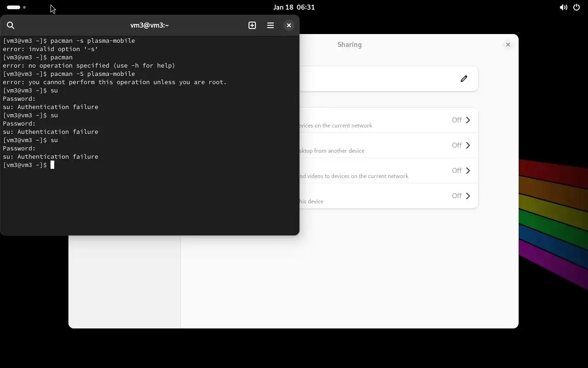588x368 pixels.
Task: Open the row ending 'this device'
Action: click(389, 196)
